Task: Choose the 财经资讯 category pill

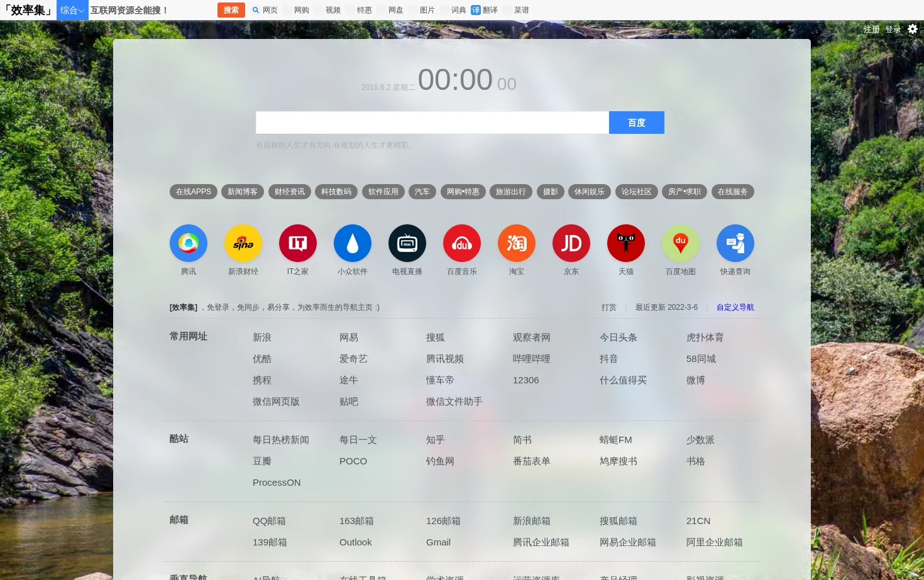Action: click(290, 192)
